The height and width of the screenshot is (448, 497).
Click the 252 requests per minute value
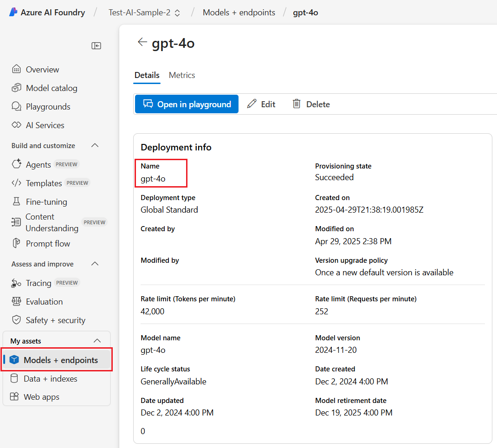(322, 312)
